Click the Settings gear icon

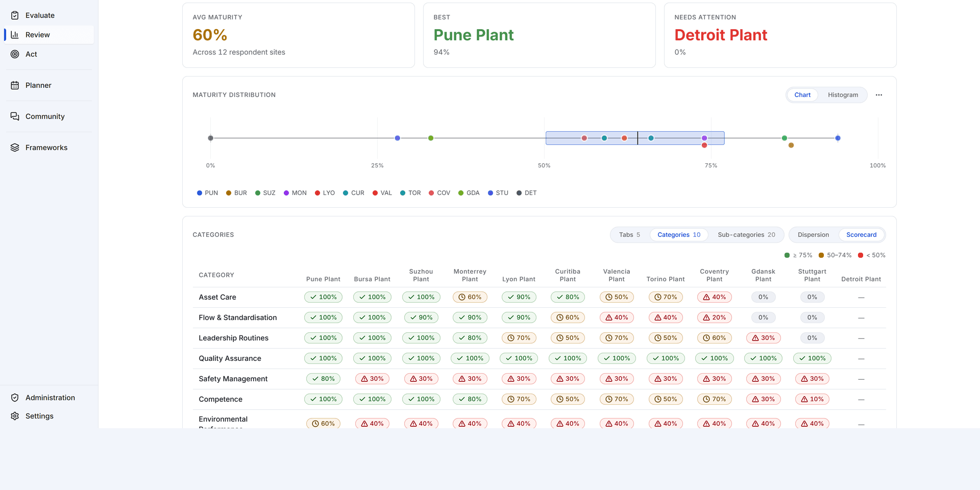[x=15, y=416]
